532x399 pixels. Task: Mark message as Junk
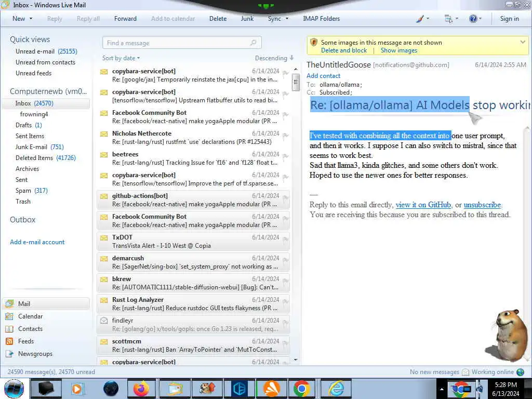pos(247,19)
